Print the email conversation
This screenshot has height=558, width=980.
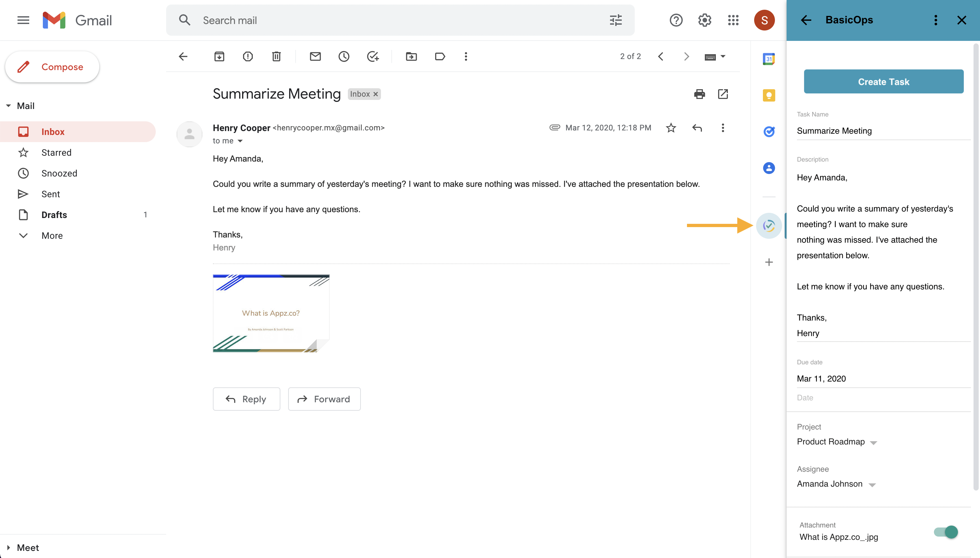point(699,94)
